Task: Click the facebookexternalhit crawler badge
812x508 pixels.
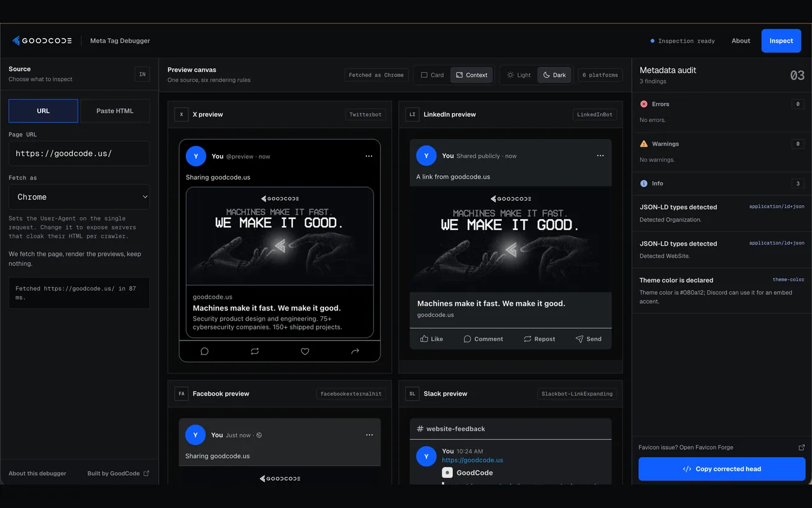Action: click(351, 394)
